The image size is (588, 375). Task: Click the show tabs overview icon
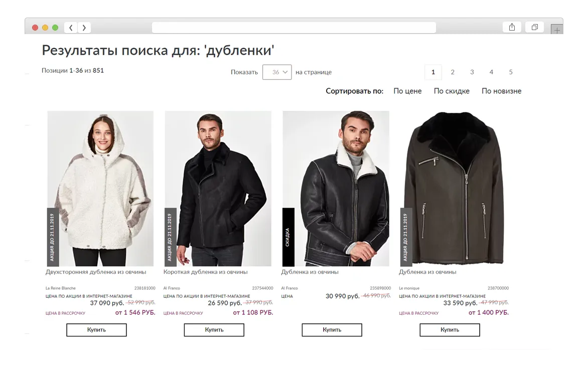click(x=535, y=28)
